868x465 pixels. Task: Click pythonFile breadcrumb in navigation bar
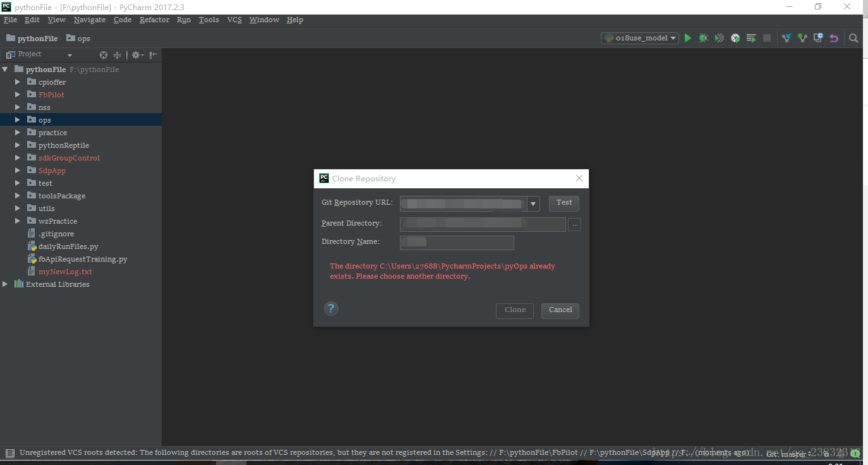coord(32,39)
